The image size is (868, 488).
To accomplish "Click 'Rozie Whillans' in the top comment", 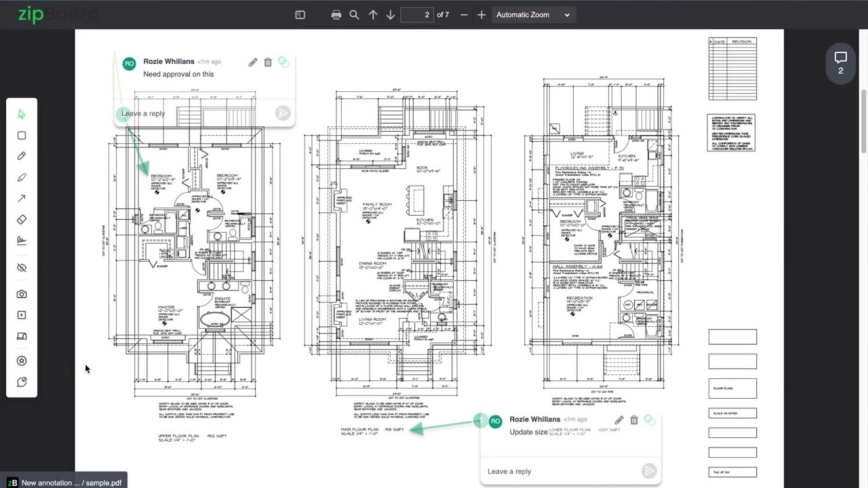I will (168, 61).
